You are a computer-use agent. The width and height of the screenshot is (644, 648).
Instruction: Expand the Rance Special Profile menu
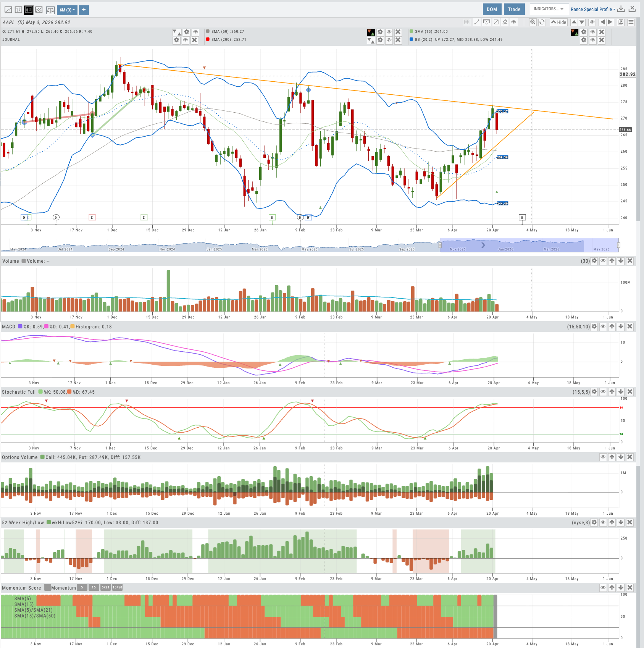592,9
